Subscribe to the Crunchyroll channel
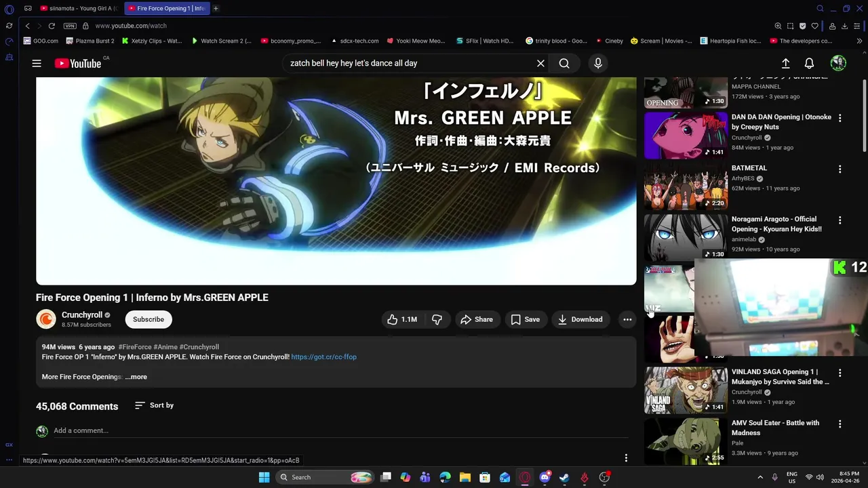Viewport: 868px width, 488px height. [149, 319]
